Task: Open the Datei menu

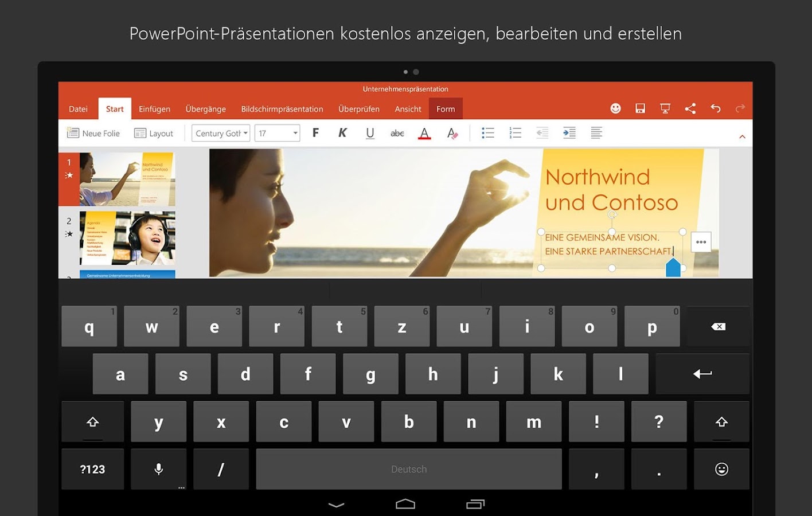Action: coord(78,108)
